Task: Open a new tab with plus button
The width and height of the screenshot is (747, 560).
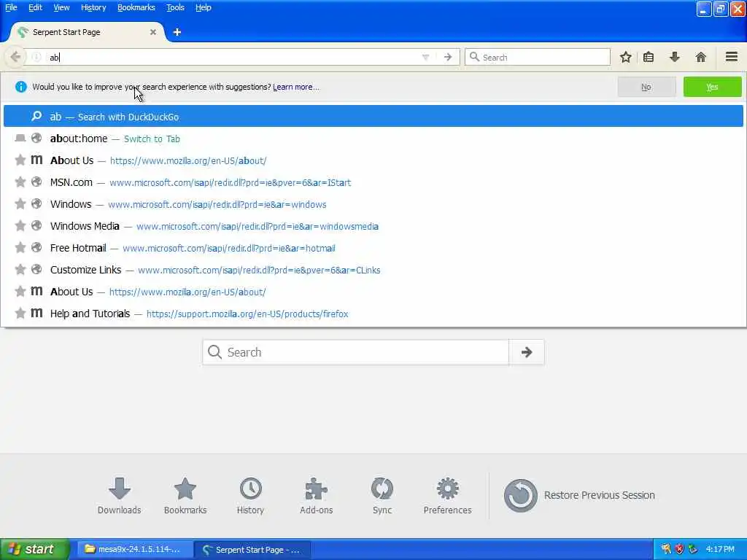Action: [x=177, y=32]
